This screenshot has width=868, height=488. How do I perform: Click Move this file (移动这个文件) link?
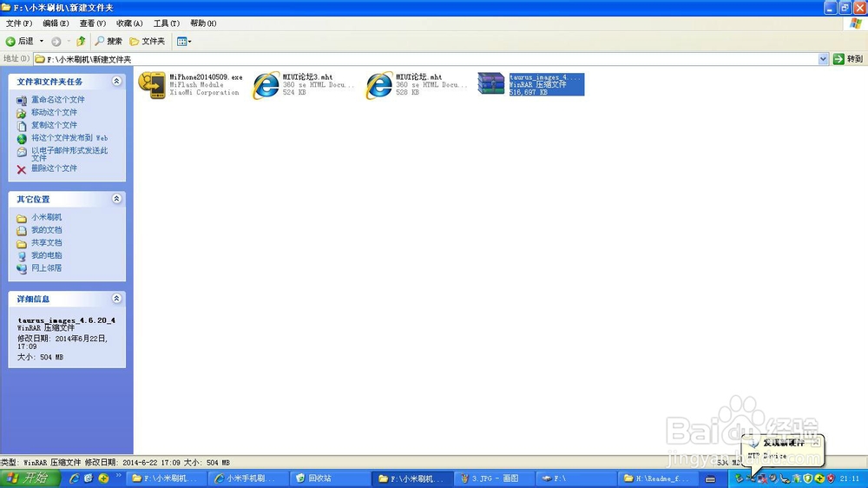[x=54, y=112]
